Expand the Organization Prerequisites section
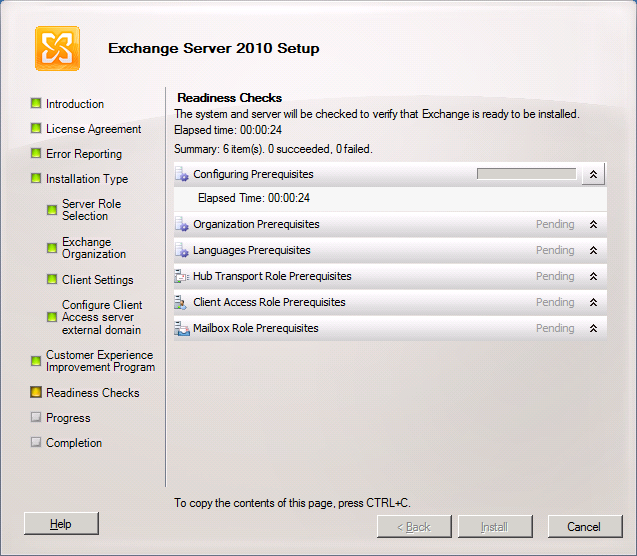 point(593,225)
